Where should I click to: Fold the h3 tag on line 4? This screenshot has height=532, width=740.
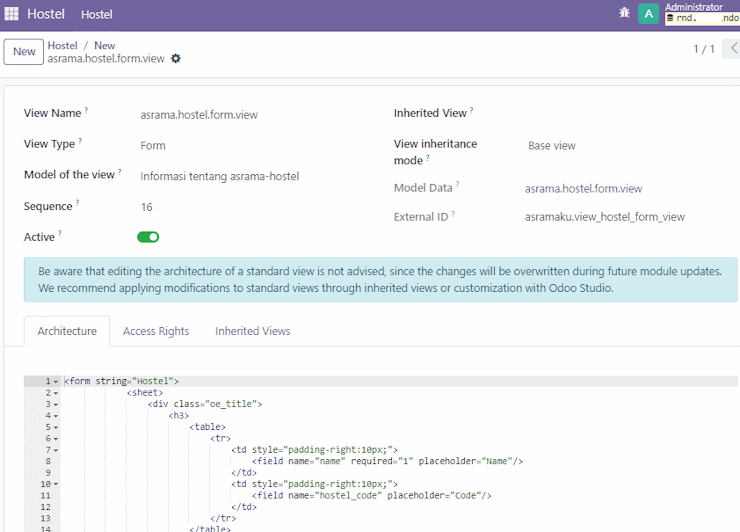[56, 416]
